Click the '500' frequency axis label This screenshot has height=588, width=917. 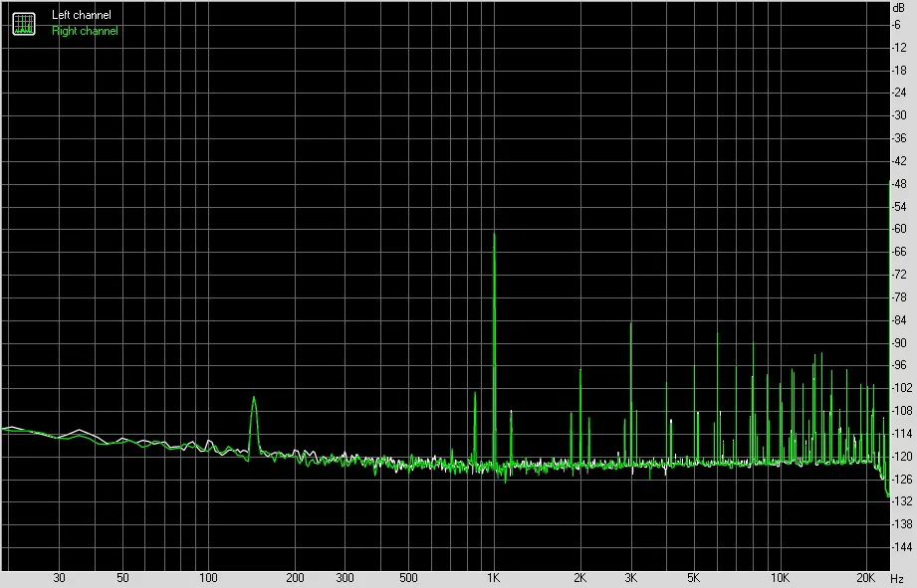[408, 578]
